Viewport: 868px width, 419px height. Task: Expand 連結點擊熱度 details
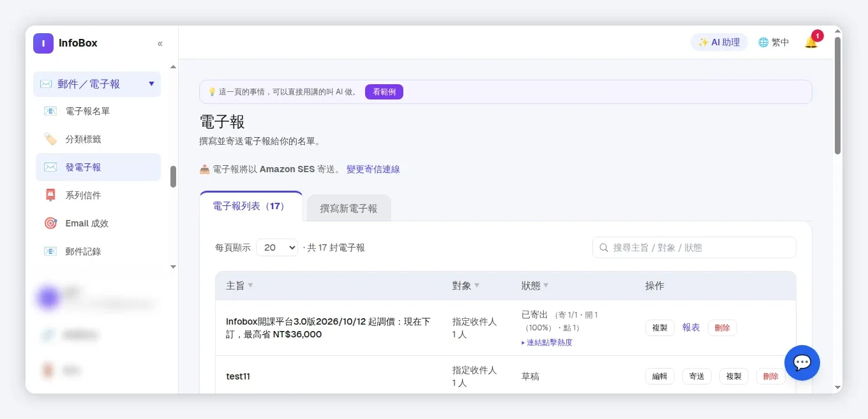pyautogui.click(x=547, y=342)
